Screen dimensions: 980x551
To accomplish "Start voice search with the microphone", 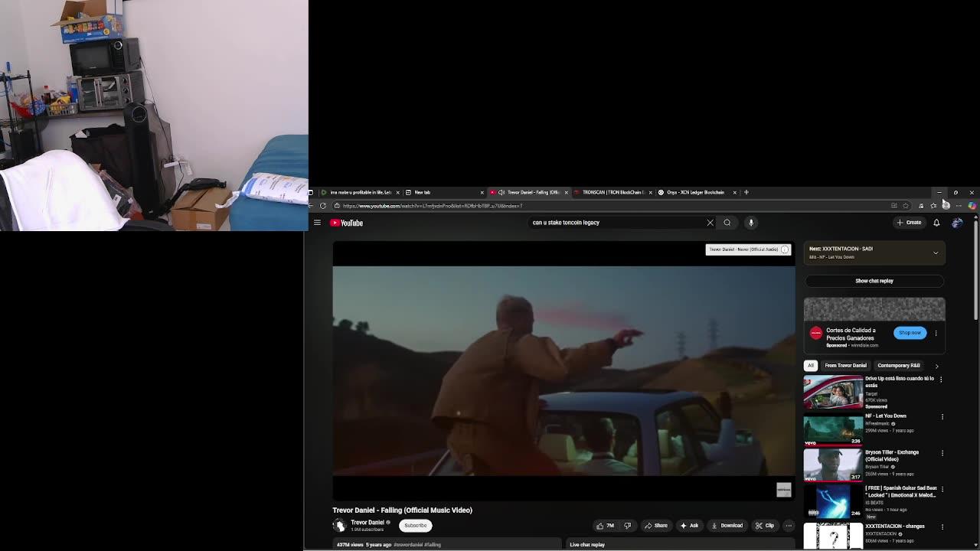I will point(751,223).
